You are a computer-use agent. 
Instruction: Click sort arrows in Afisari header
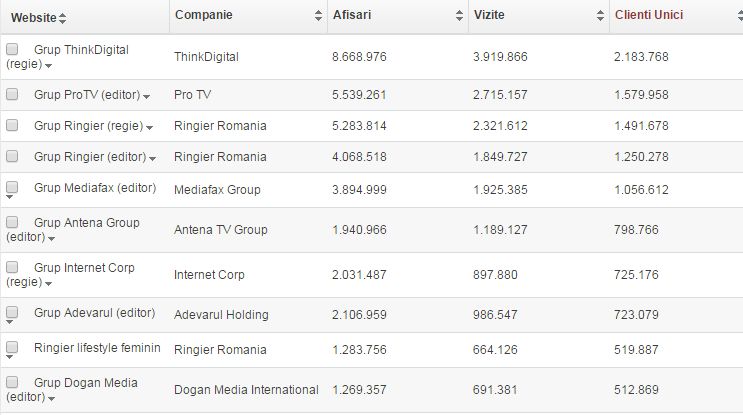pyautogui.click(x=459, y=16)
